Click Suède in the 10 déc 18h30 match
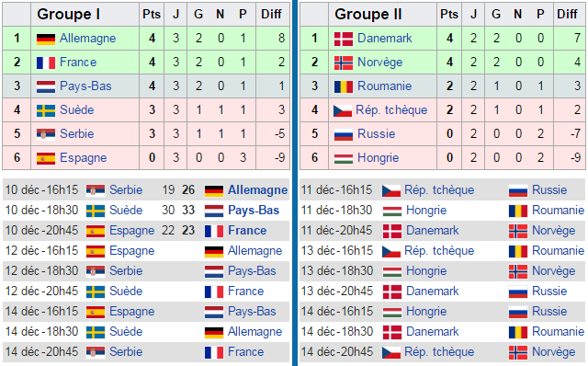The image size is (588, 366). [x=126, y=211]
